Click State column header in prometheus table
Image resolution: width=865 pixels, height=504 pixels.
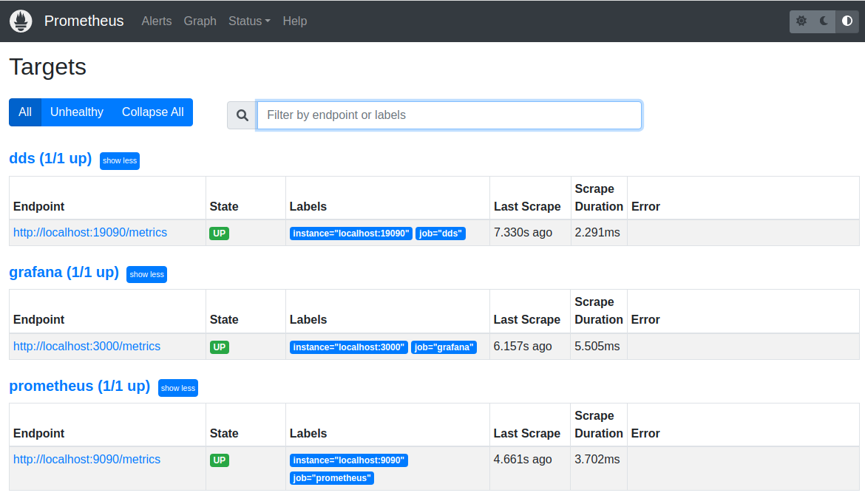[x=224, y=433]
